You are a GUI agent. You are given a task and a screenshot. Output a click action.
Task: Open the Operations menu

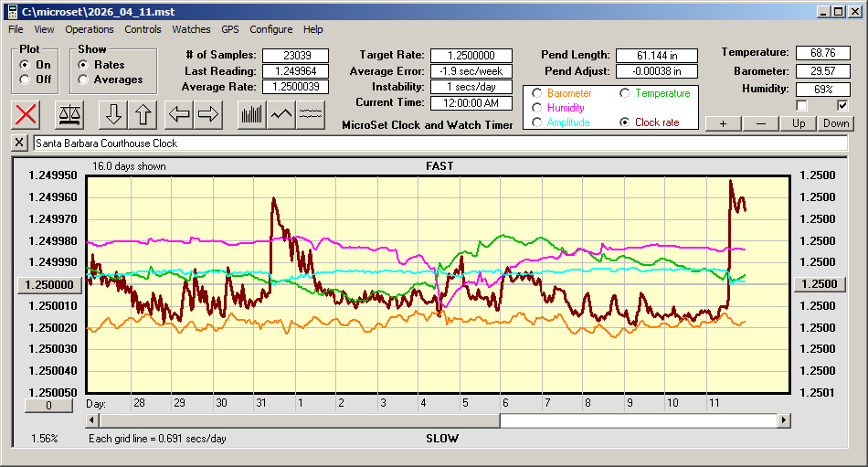click(x=90, y=29)
